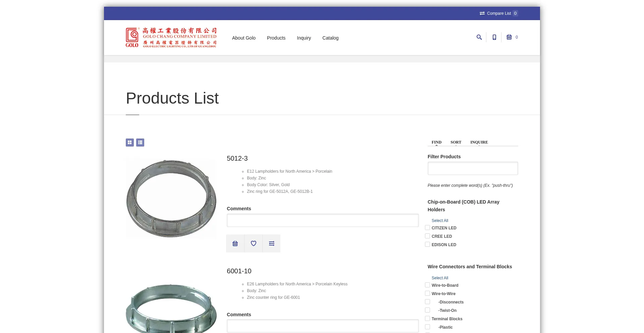
Task: Click the compare count badge showing 0
Action: [515, 13]
